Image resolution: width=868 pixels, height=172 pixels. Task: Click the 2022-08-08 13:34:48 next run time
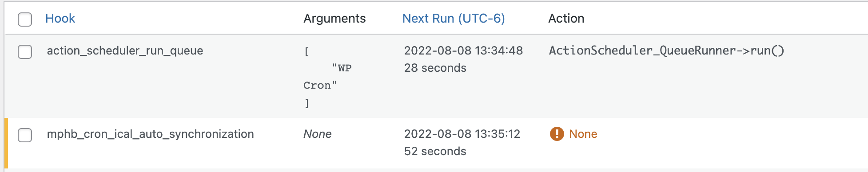coord(463,51)
